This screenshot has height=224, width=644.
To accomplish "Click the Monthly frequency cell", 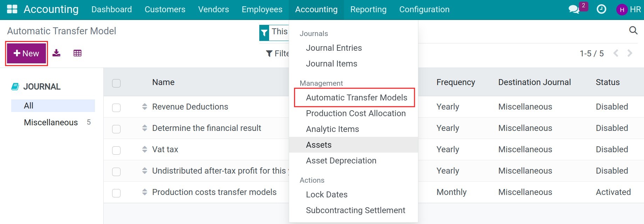I will click(451, 192).
